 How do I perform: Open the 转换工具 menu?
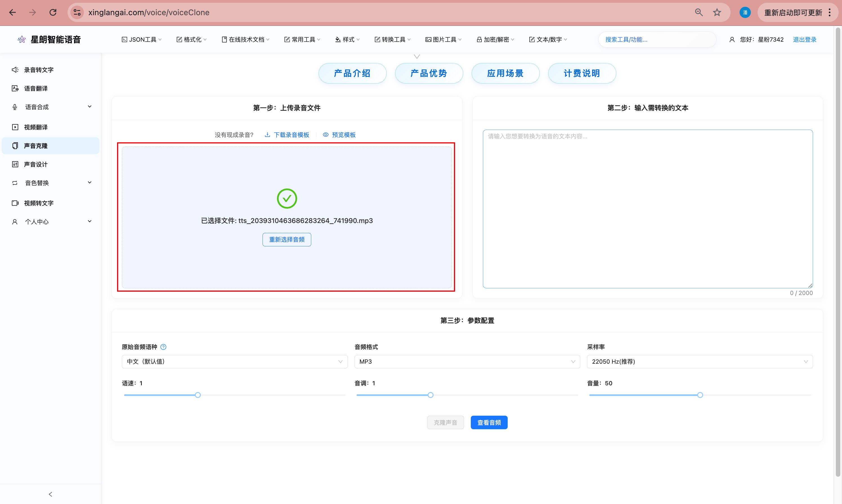393,40
